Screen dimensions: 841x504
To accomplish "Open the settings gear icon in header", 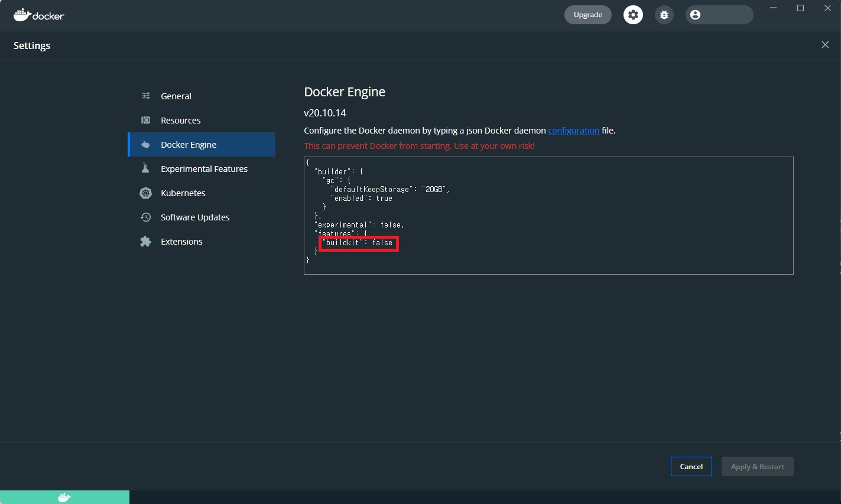I will (x=633, y=15).
